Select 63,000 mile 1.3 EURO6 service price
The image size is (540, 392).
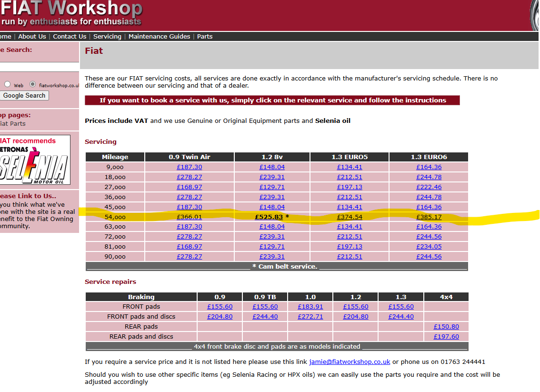point(429,227)
